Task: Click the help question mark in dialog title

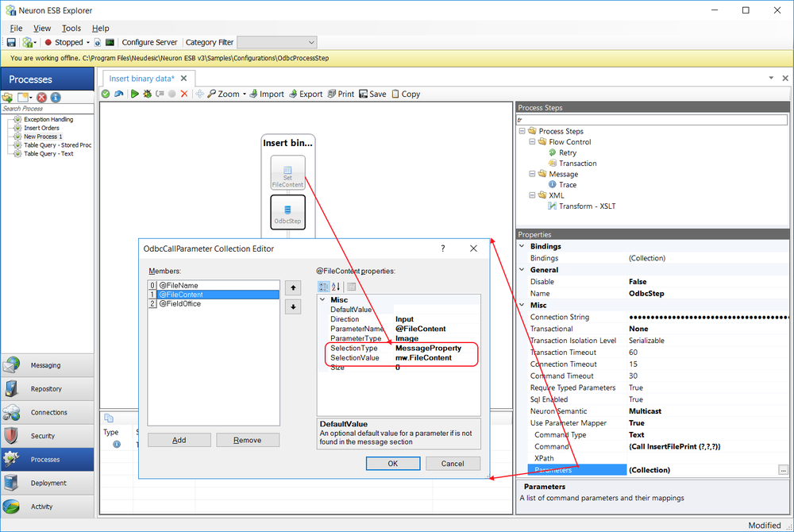Action: (x=442, y=249)
